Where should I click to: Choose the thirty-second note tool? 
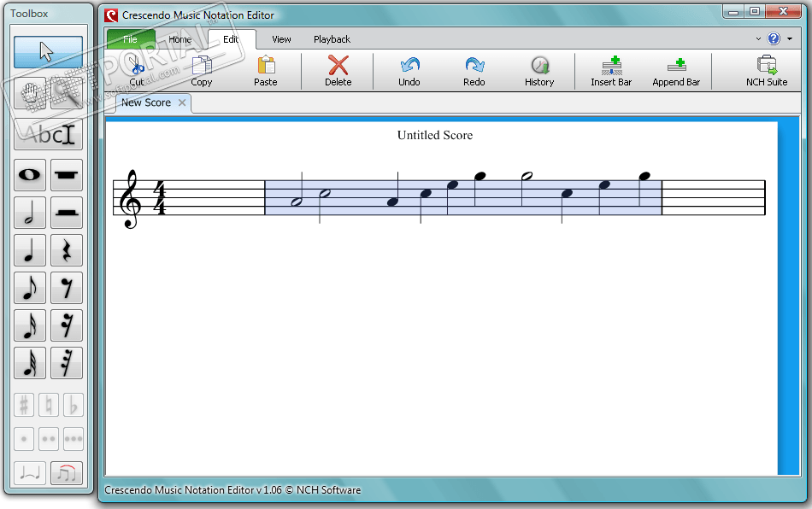(x=30, y=363)
